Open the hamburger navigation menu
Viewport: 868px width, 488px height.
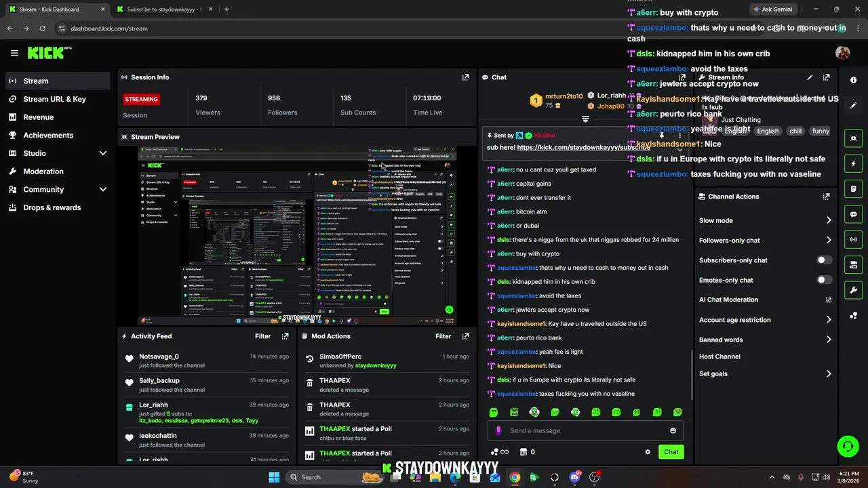14,53
